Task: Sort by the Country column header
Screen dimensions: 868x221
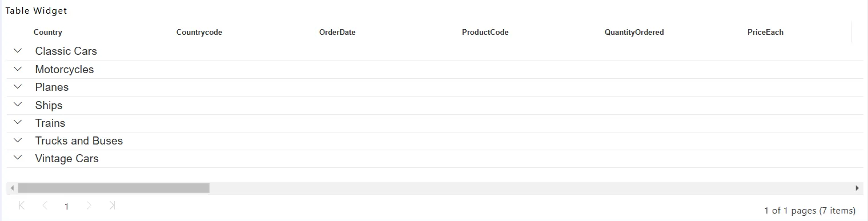Action: (48, 33)
